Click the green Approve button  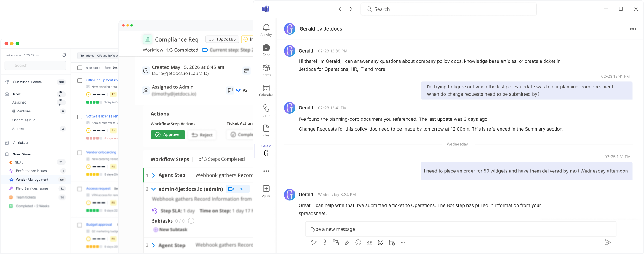point(168,135)
